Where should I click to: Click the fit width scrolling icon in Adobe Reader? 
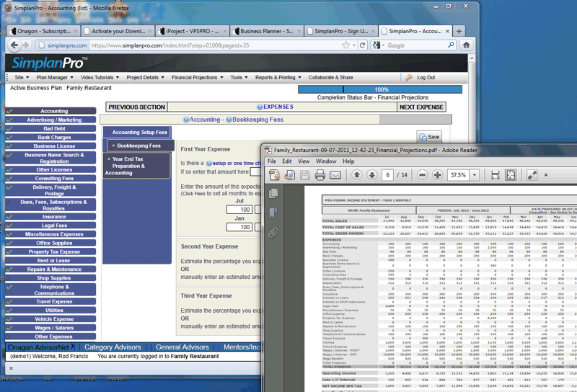point(495,175)
